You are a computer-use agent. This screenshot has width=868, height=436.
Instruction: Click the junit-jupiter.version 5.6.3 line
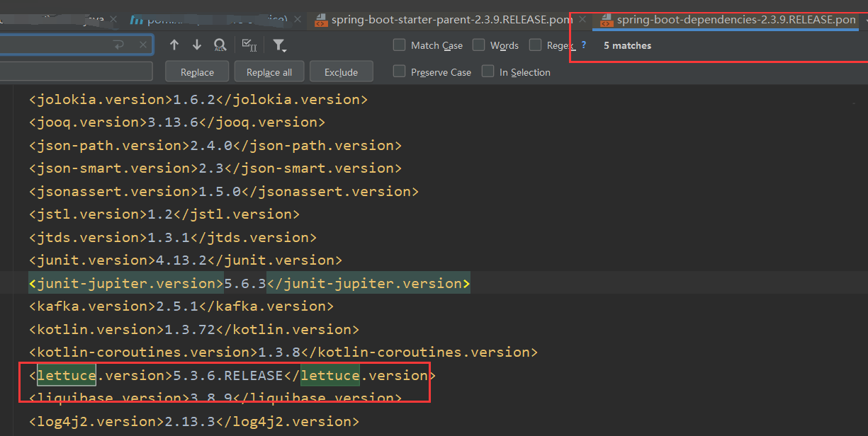[249, 283]
